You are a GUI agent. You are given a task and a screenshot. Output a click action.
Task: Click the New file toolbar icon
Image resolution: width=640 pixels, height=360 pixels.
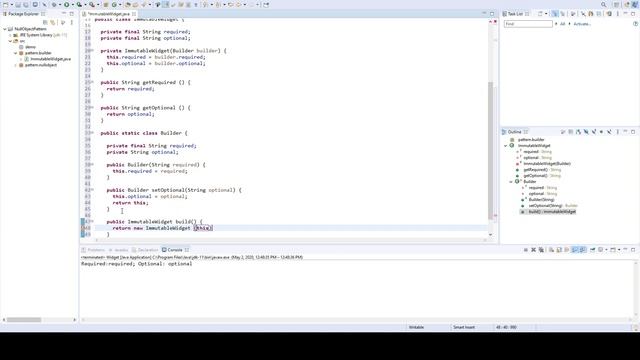(5, 4)
